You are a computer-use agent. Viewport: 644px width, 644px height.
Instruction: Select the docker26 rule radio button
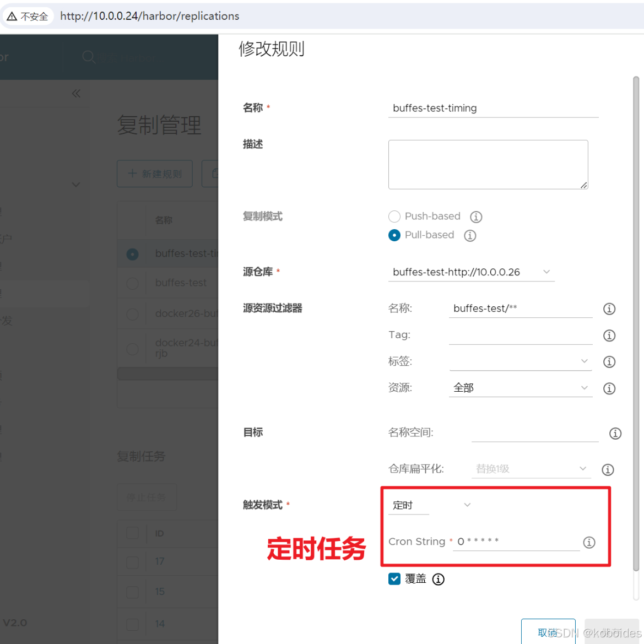coord(132,314)
